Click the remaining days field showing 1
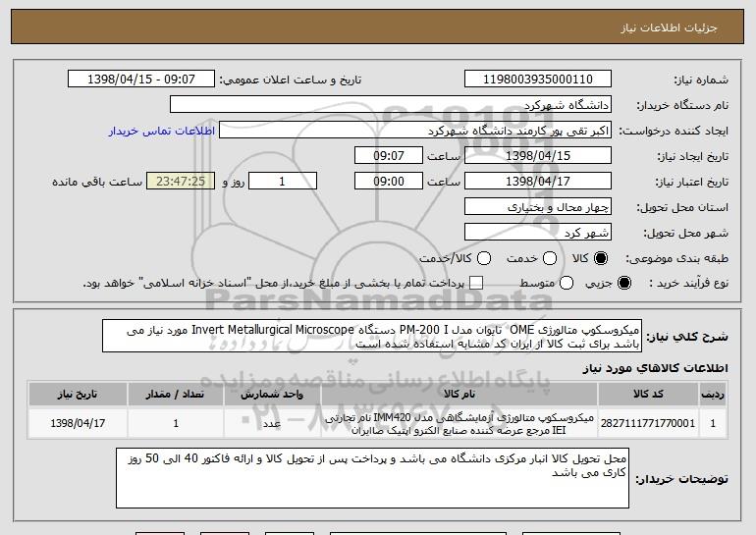 [283, 182]
